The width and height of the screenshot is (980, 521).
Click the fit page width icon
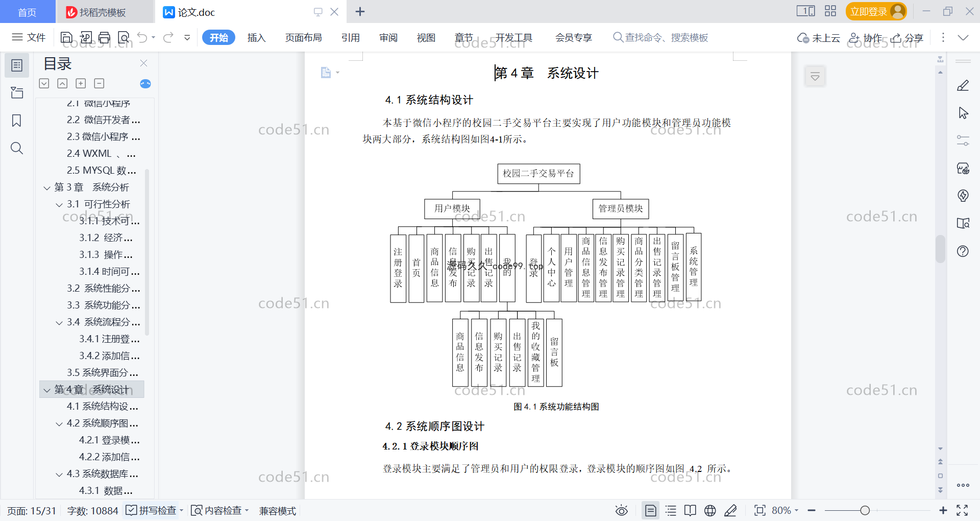point(760,510)
